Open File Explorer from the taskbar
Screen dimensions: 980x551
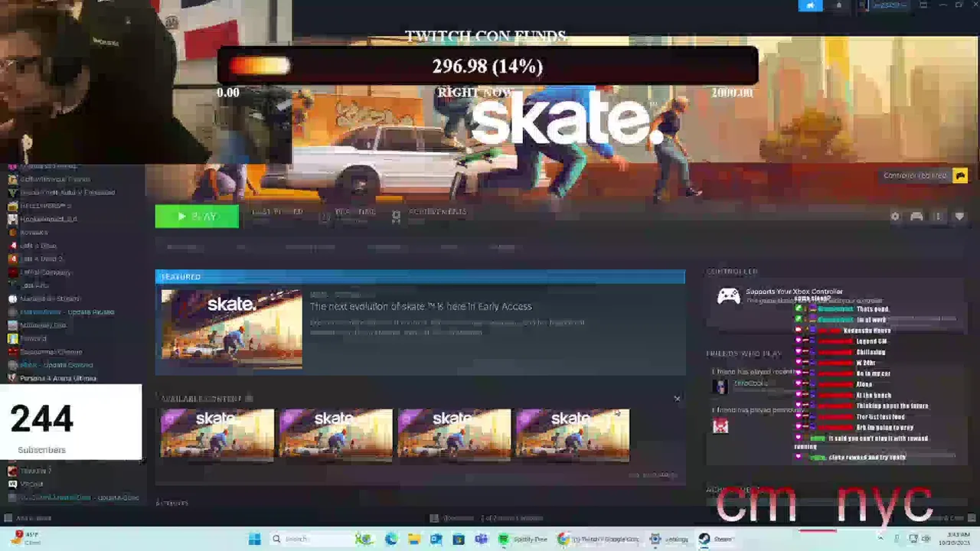(413, 539)
